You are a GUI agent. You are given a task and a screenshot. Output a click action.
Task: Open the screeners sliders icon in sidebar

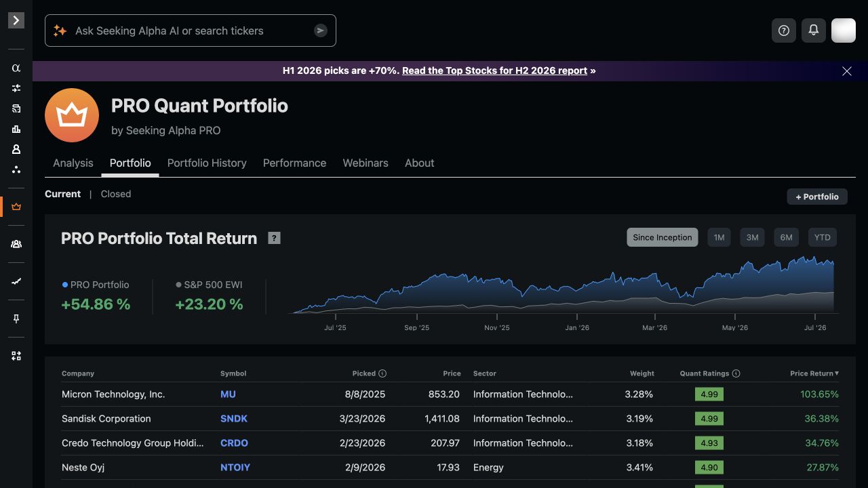pyautogui.click(x=16, y=88)
